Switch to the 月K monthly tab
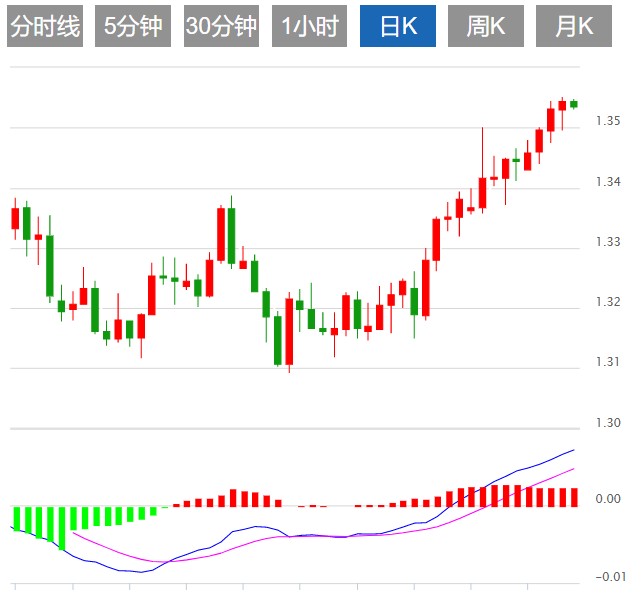The height and width of the screenshot is (590, 632). coord(574,26)
